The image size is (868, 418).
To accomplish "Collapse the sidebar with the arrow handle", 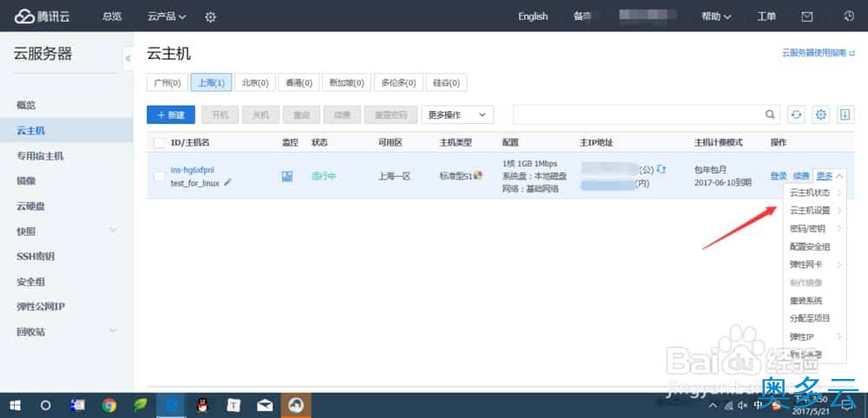I will click(128, 59).
